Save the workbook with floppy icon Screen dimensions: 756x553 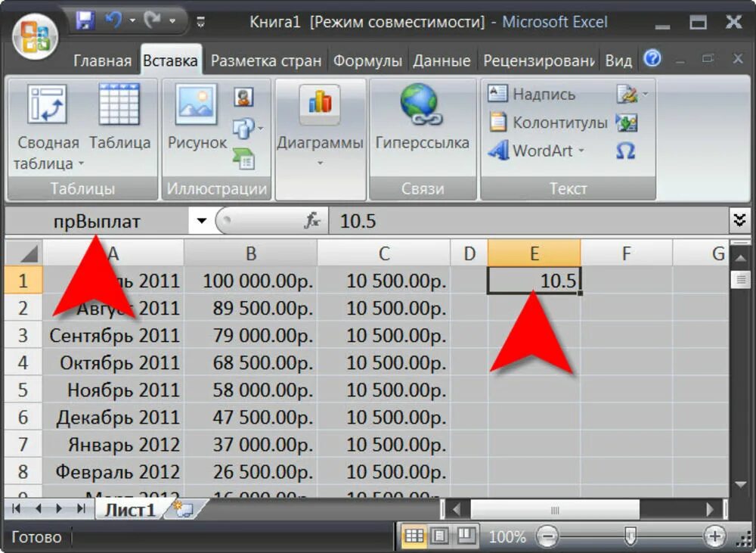tap(85, 20)
